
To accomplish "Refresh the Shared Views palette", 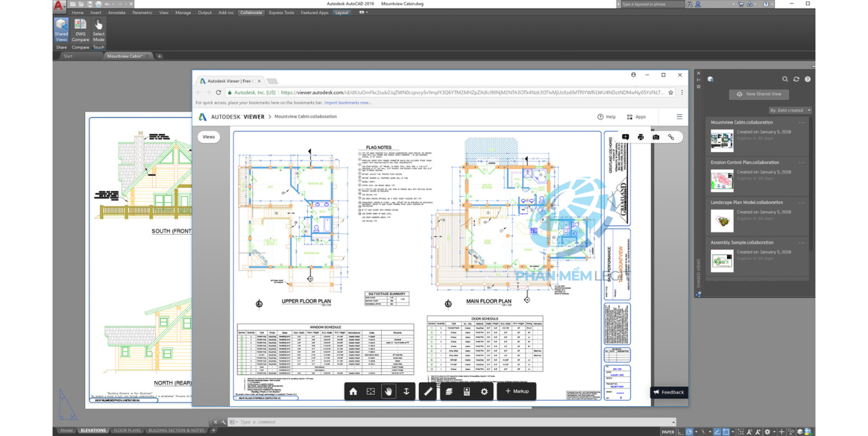I will (796, 79).
